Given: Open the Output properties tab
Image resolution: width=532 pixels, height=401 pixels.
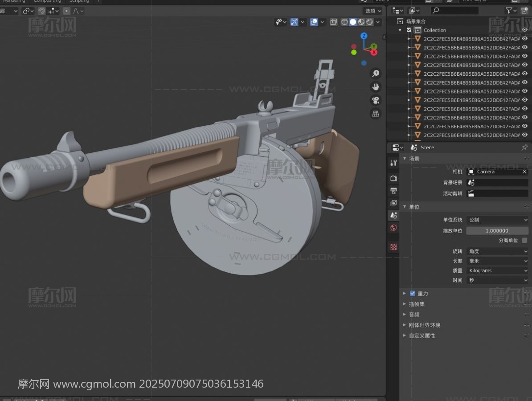Looking at the screenshot, I should pyautogui.click(x=393, y=191).
